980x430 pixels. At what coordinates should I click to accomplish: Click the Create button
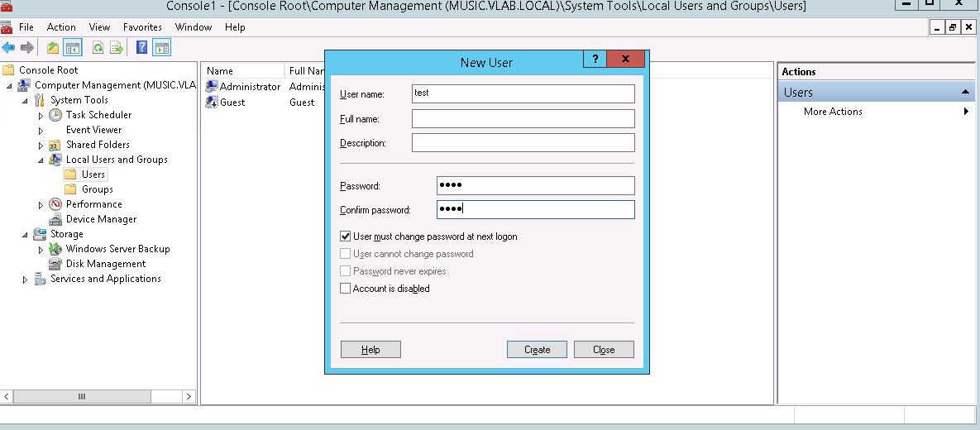point(537,349)
